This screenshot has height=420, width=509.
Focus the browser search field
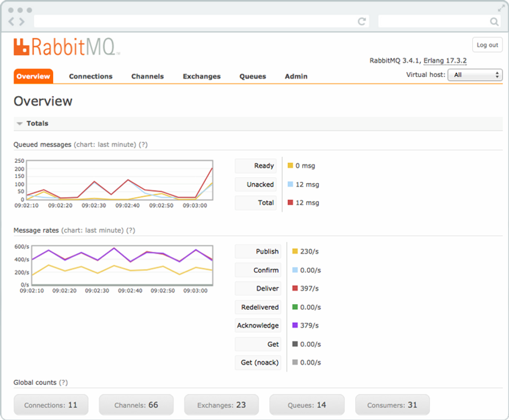[439, 21]
